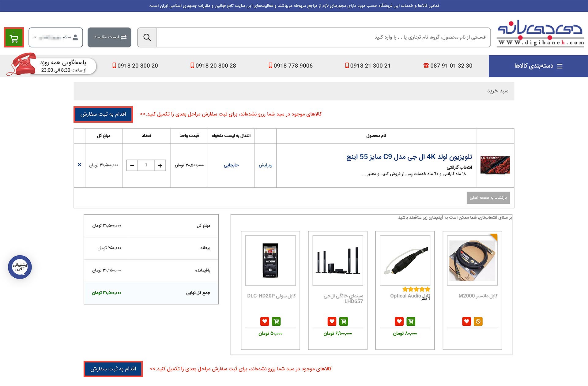The image size is (588, 386).
Task: Click the digibaneh logo
Action: [541, 34]
